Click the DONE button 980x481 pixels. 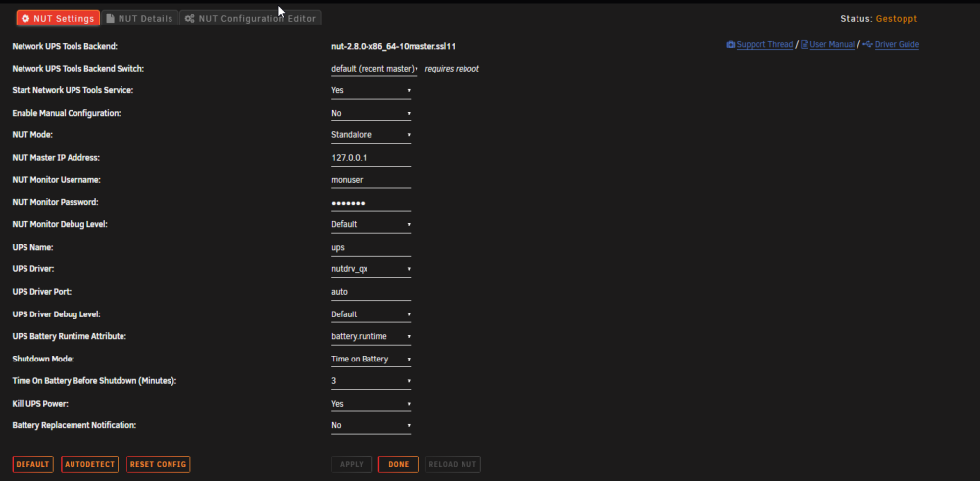(399, 464)
